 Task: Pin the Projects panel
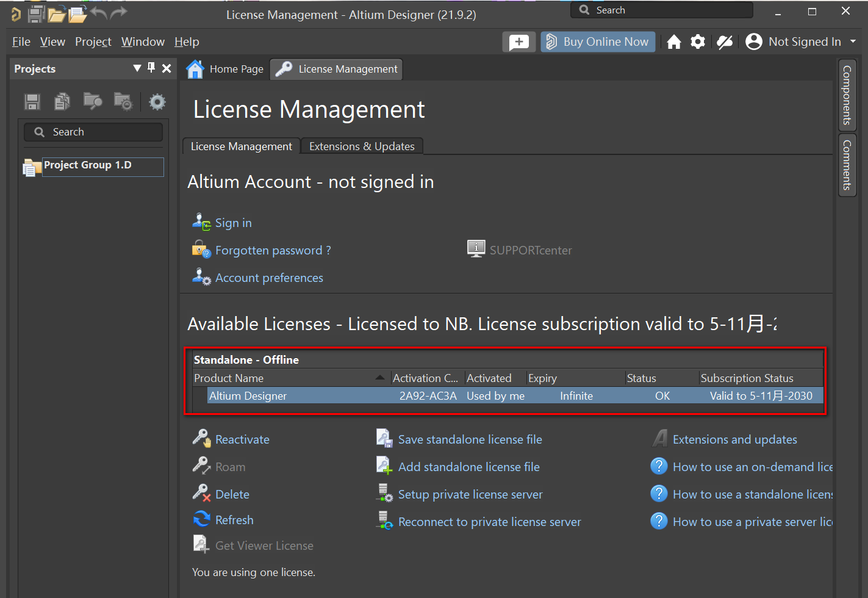151,68
